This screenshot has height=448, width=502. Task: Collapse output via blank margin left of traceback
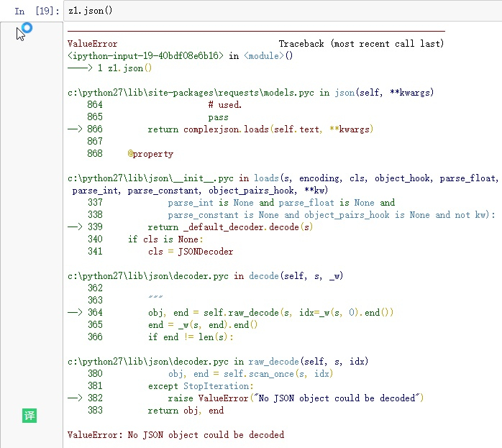point(31,216)
